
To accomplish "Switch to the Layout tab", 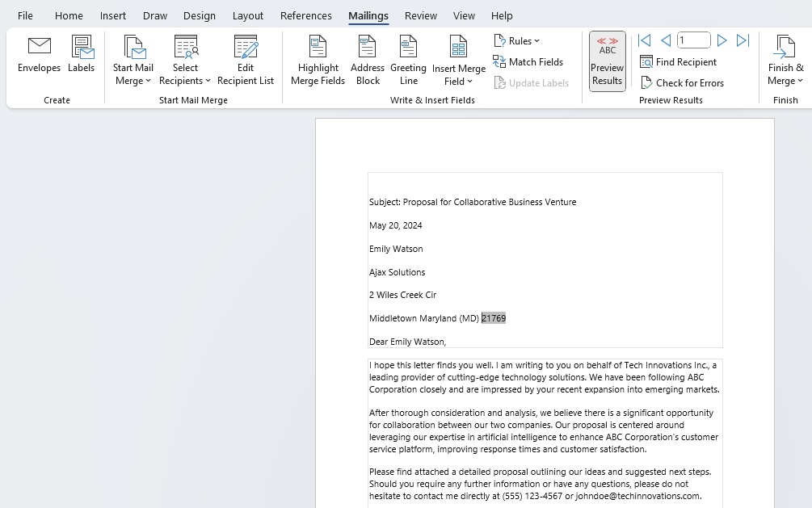I will tap(247, 15).
